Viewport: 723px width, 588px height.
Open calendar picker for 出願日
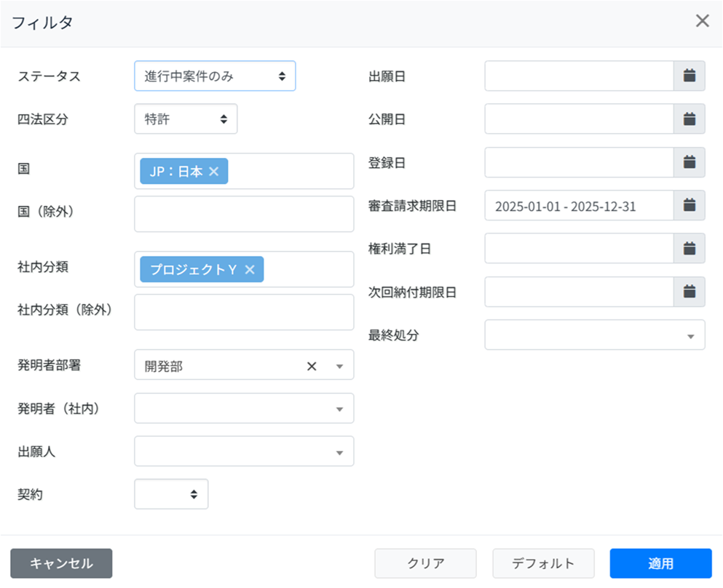[x=689, y=76]
